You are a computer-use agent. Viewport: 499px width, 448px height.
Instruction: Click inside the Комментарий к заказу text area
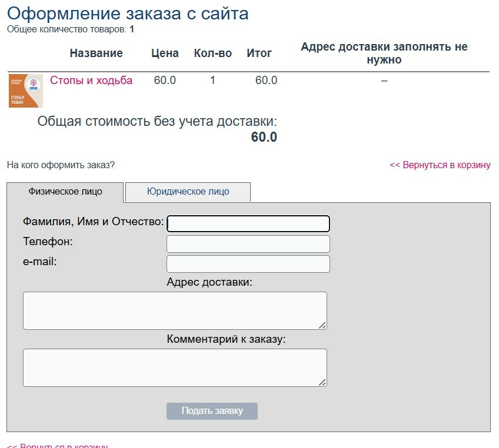[x=174, y=367]
